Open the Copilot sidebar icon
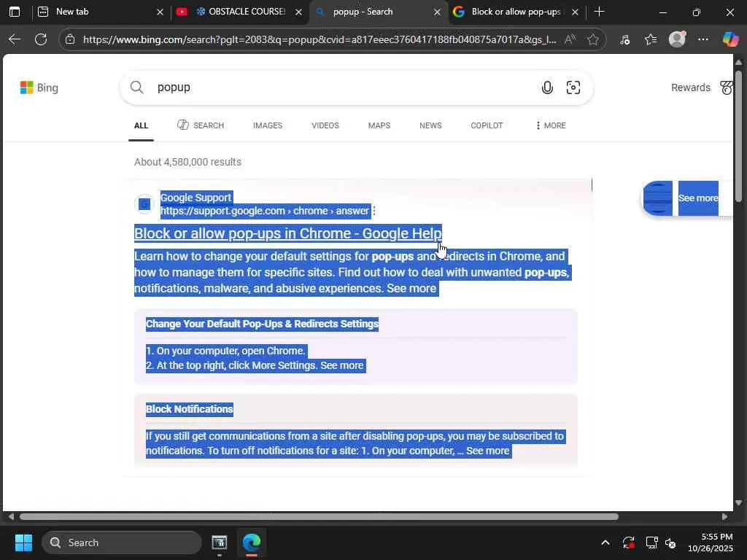The height and width of the screenshot is (560, 747). [x=730, y=39]
